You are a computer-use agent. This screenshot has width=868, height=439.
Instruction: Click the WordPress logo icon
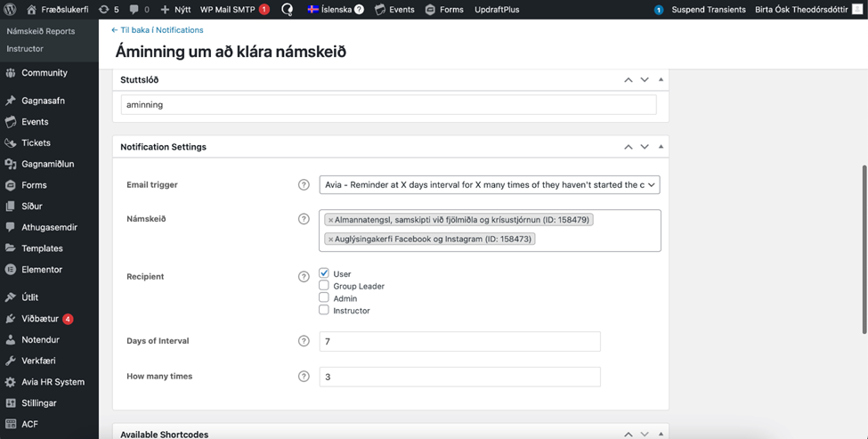tap(11, 9)
